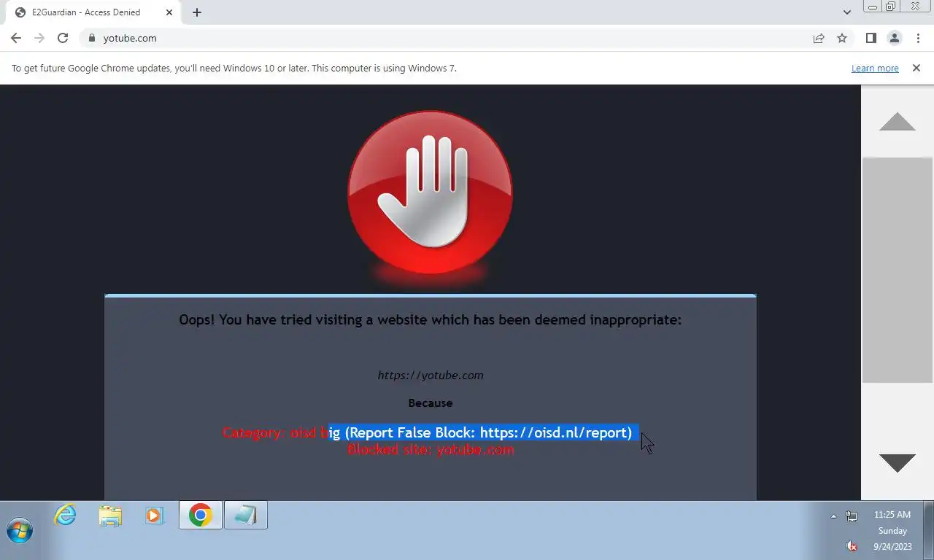Click the Chrome taskbar button
This screenshot has height=560, width=934.
point(201,516)
